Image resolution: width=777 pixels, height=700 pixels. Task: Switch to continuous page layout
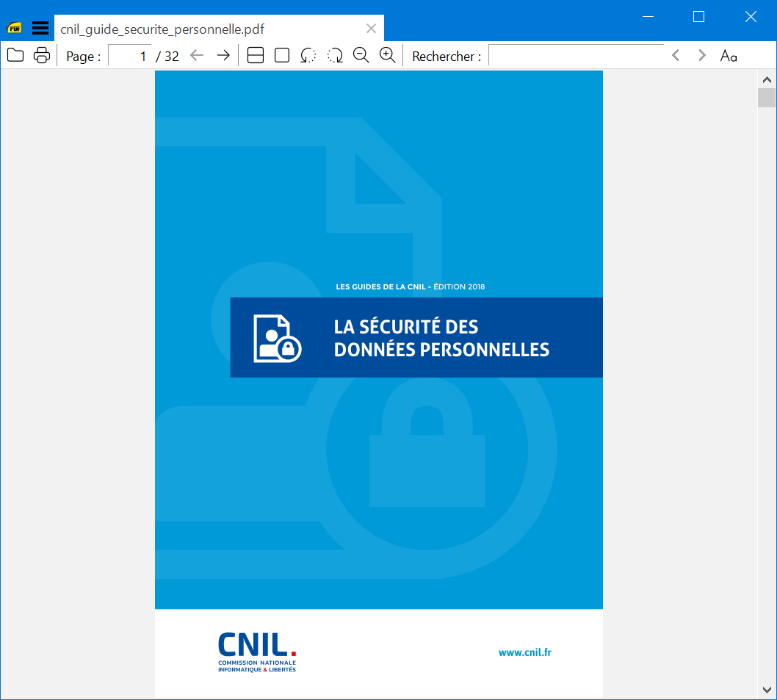(255, 55)
